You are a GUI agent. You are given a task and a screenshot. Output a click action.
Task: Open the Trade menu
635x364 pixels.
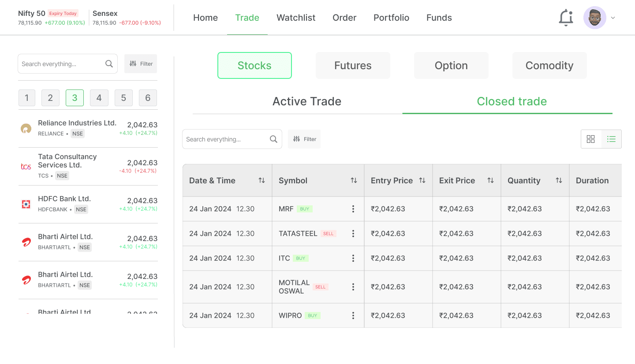click(x=247, y=18)
